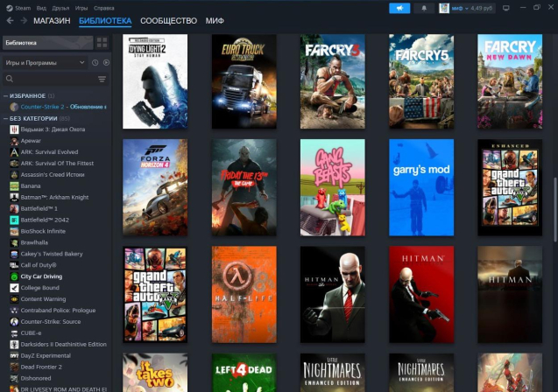
Task: Toggle the ready-to-play filter icon
Action: [106, 63]
